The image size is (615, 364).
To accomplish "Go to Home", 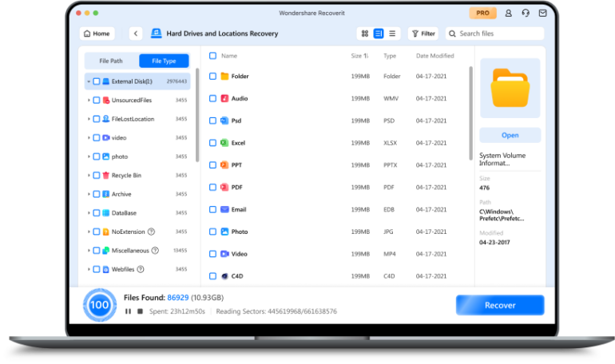I will [x=97, y=34].
